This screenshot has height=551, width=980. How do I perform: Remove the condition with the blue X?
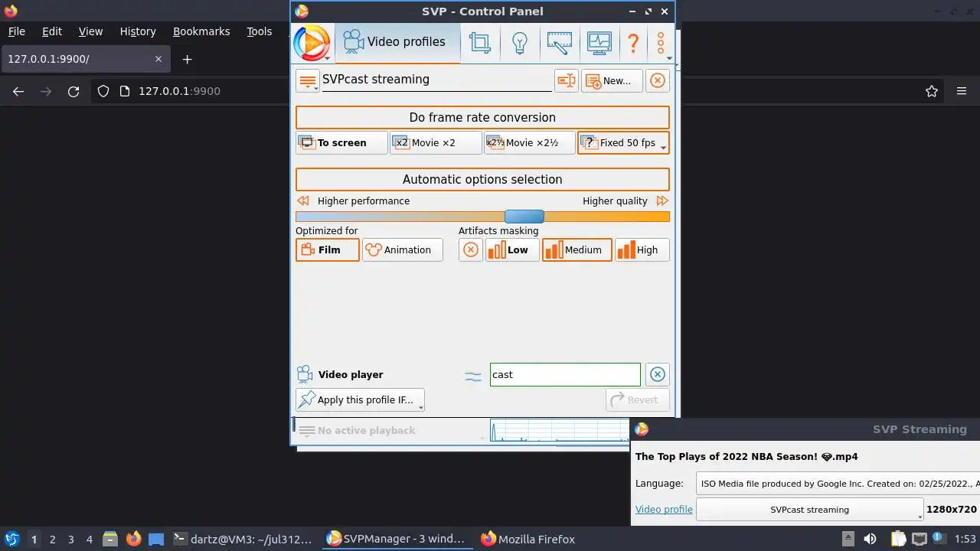pos(657,374)
